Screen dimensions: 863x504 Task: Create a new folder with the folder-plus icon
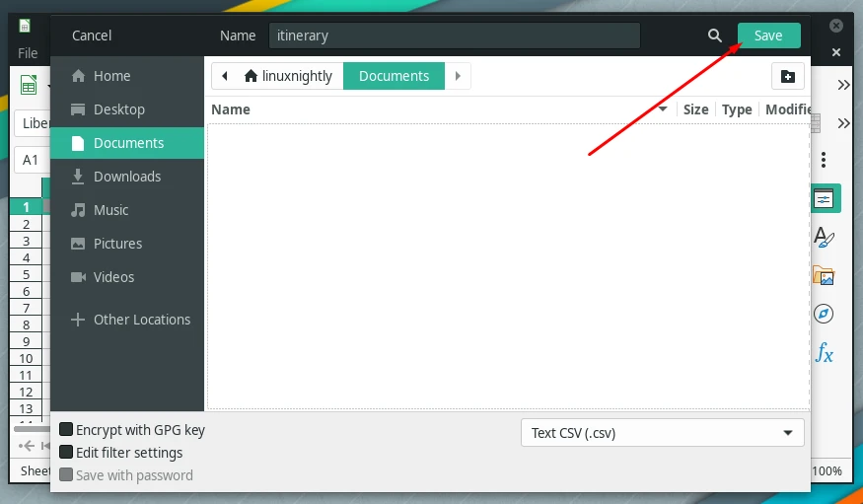coord(788,76)
